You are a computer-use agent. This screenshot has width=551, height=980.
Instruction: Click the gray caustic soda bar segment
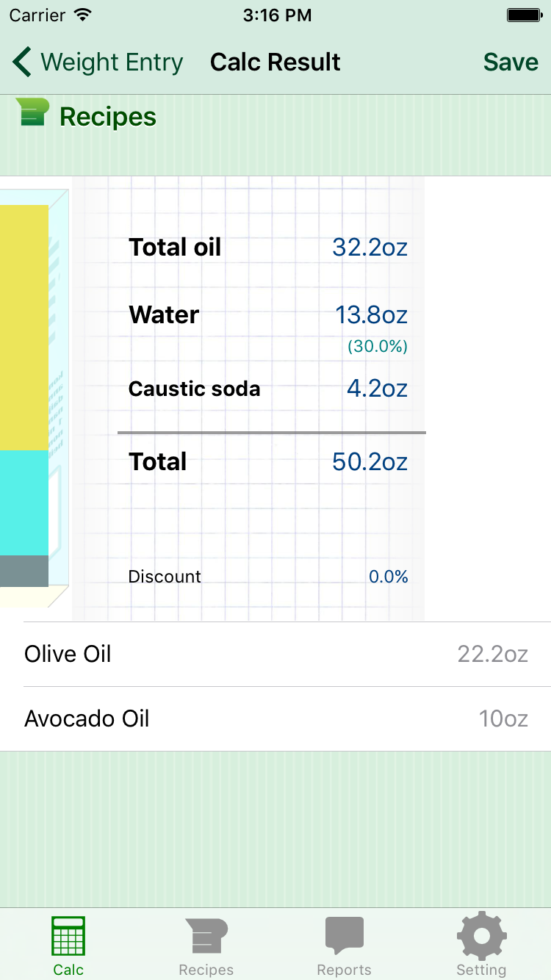click(x=24, y=571)
